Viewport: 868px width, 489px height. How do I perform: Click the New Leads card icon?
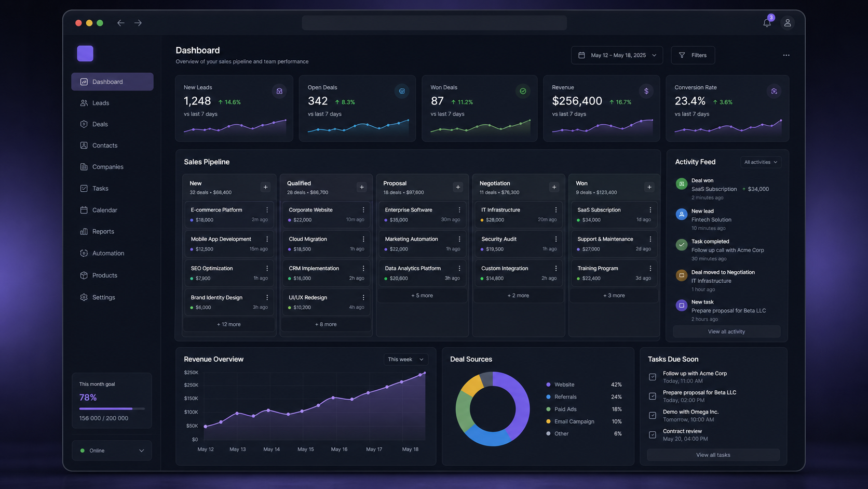(x=279, y=91)
